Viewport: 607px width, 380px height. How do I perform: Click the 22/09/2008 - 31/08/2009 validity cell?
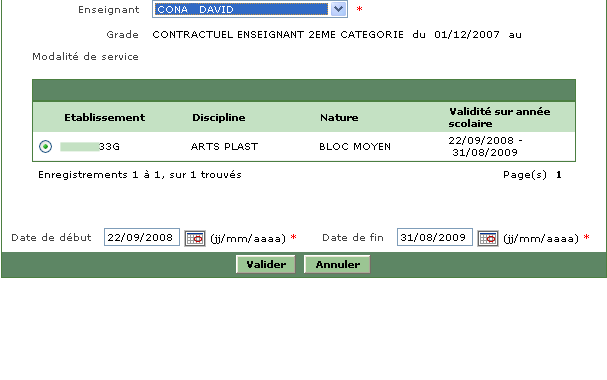[485, 146]
